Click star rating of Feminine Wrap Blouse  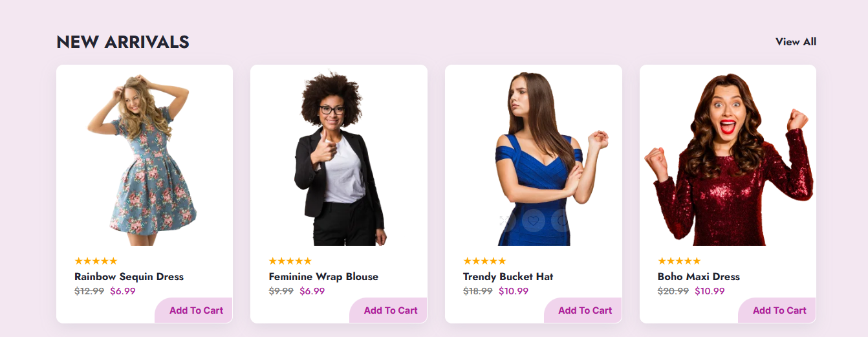pyautogui.click(x=290, y=261)
